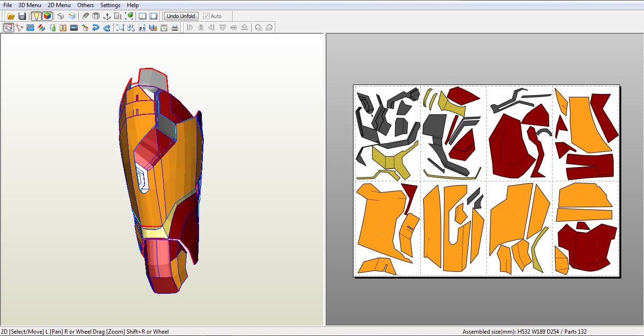644x336 pixels.
Task: Click the Open file folder icon
Action: (11, 16)
